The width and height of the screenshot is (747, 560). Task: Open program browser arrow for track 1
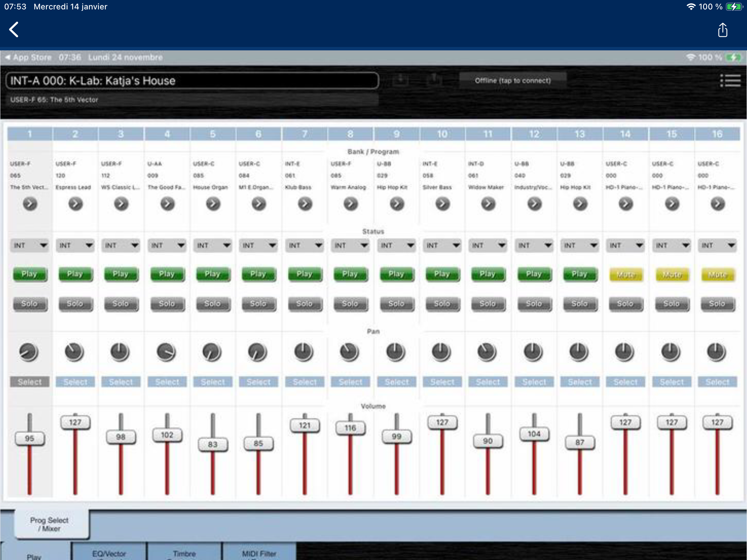[30, 204]
